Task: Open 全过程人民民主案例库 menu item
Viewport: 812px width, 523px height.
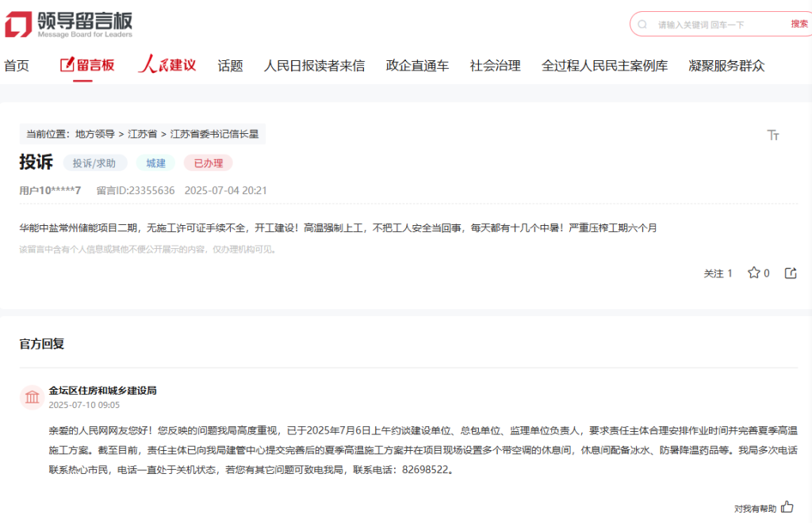Action: pos(604,66)
